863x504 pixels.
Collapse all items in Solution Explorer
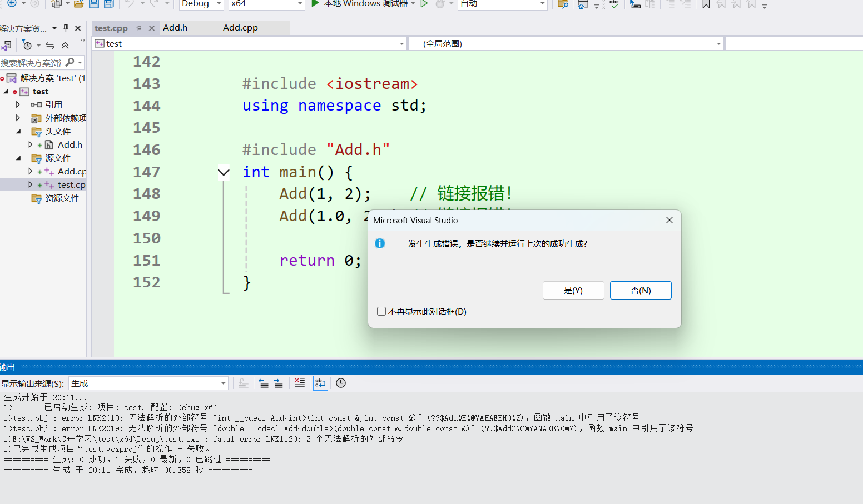pyautogui.click(x=65, y=46)
